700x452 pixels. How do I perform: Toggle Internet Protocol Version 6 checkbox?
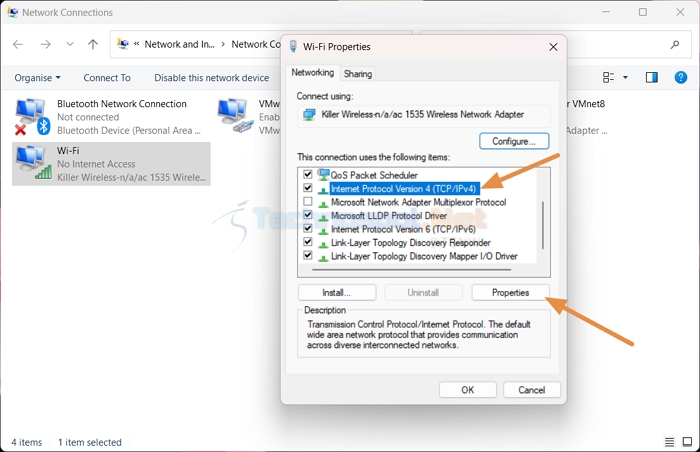[308, 228]
